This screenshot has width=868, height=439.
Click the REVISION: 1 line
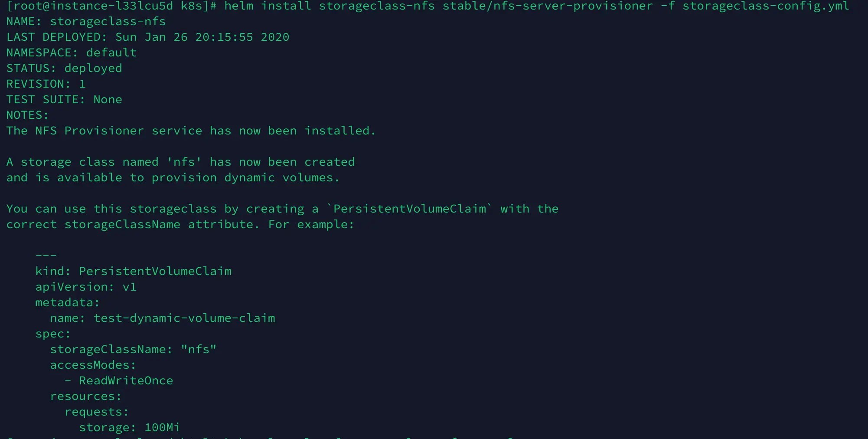[x=46, y=84]
